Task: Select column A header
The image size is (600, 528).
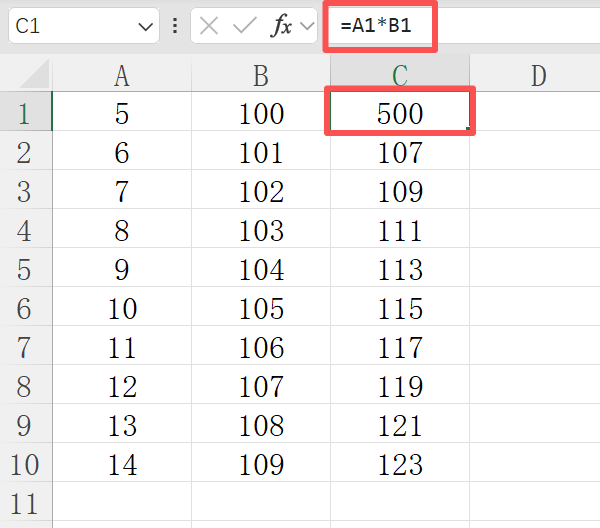Action: (122, 76)
